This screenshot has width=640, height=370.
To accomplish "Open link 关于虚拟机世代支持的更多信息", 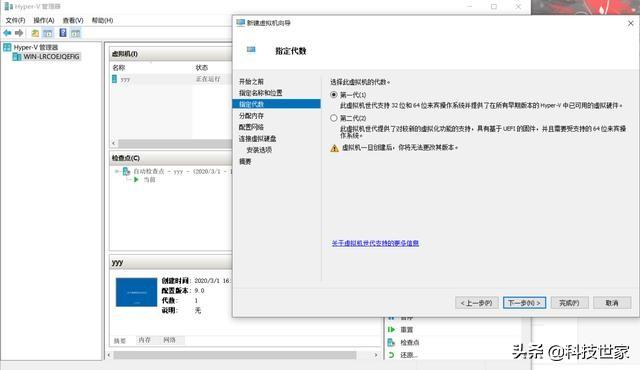I will [x=375, y=243].
